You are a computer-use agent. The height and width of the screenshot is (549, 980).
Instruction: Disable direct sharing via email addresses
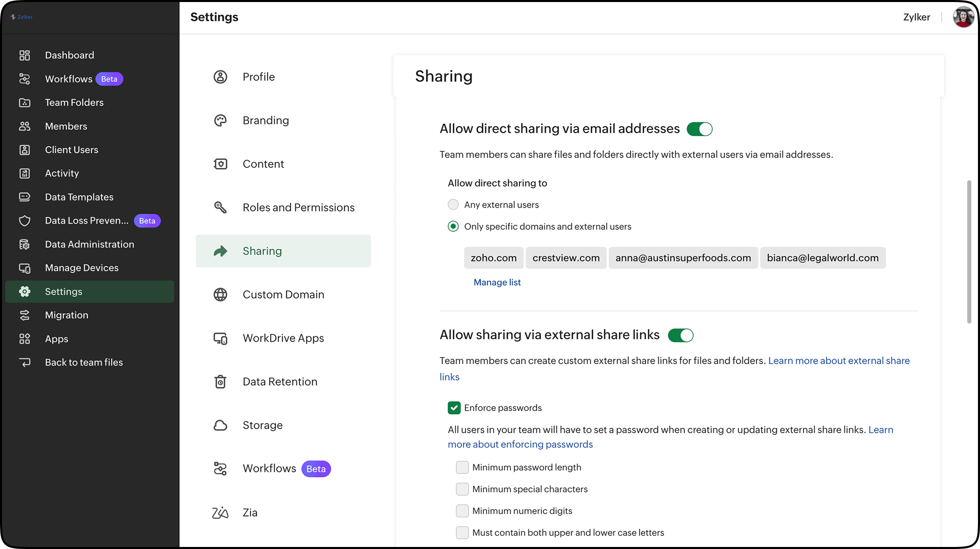coord(700,129)
